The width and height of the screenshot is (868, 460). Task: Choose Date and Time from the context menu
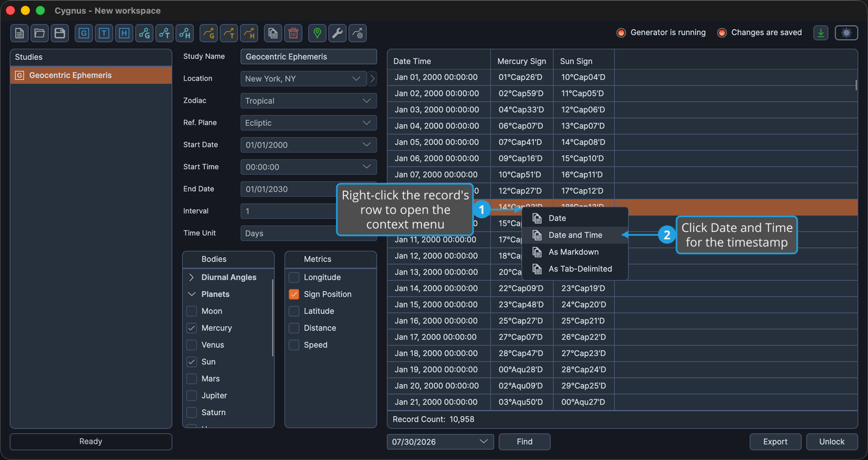(575, 235)
